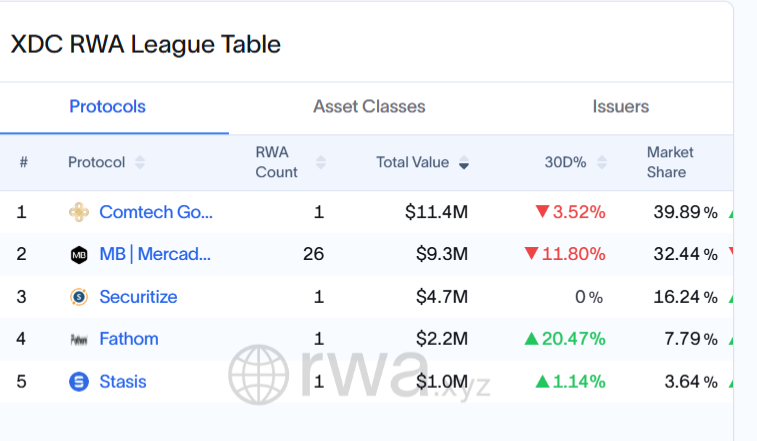Switch to the Protocols tab

pyautogui.click(x=107, y=107)
